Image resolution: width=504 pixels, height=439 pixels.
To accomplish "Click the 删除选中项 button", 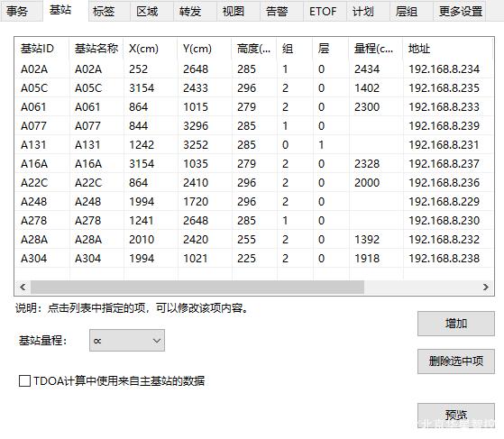I will tap(456, 361).
